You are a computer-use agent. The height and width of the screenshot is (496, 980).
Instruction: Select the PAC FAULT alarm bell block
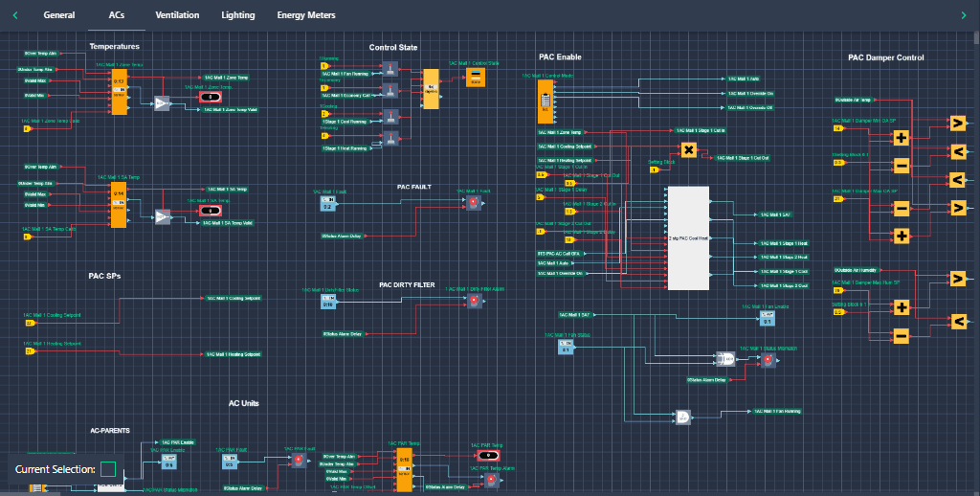(x=474, y=203)
